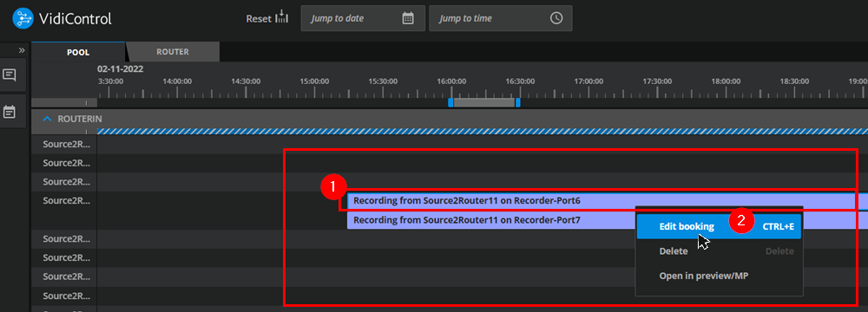
Task: Select the Recorder-Port7 recording booking
Action: (491, 220)
